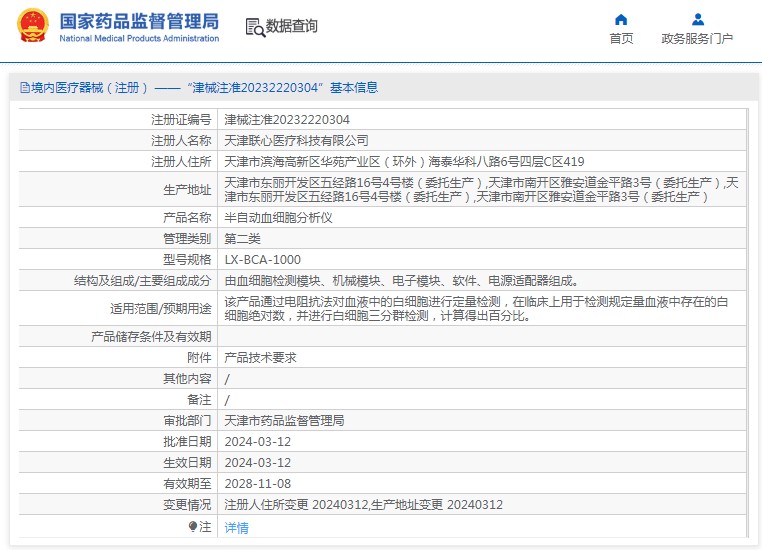The width and height of the screenshot is (762, 550).
Task: Click the 生产地址 label
Action: (187, 189)
